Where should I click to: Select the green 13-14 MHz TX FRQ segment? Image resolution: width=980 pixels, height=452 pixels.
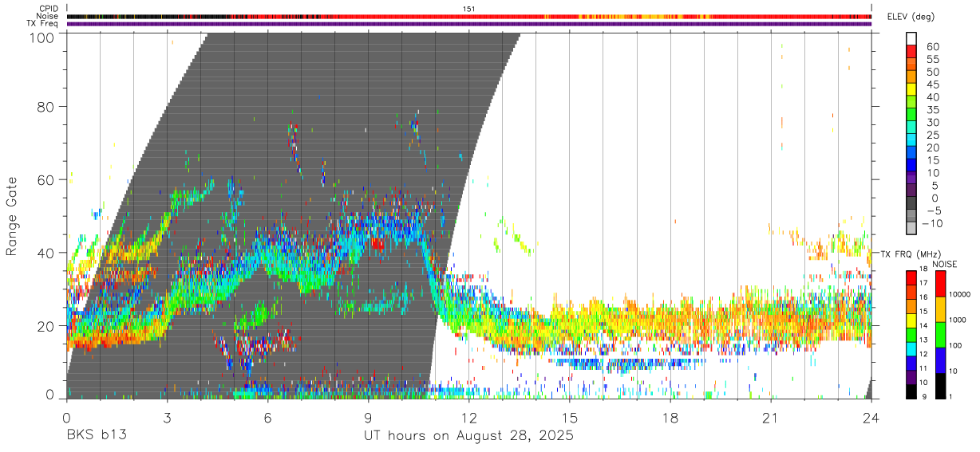point(911,335)
